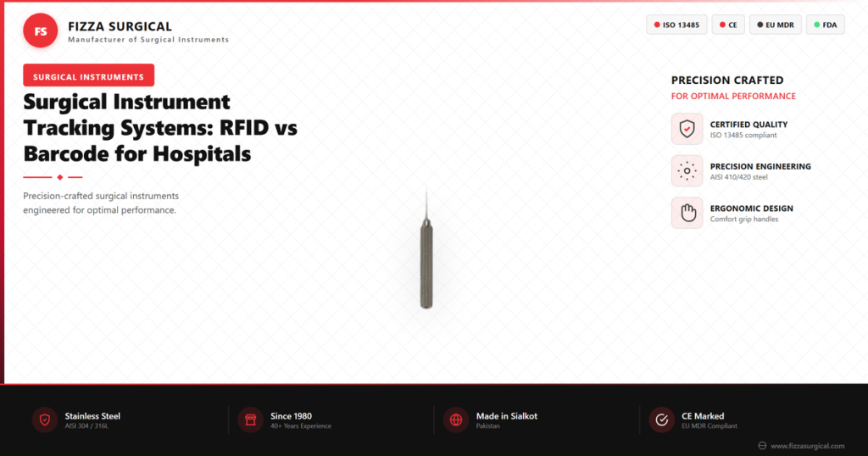Screen dimensions: 868x456
Task: Open the www.fizzasurgical.com link
Action: coord(808,446)
